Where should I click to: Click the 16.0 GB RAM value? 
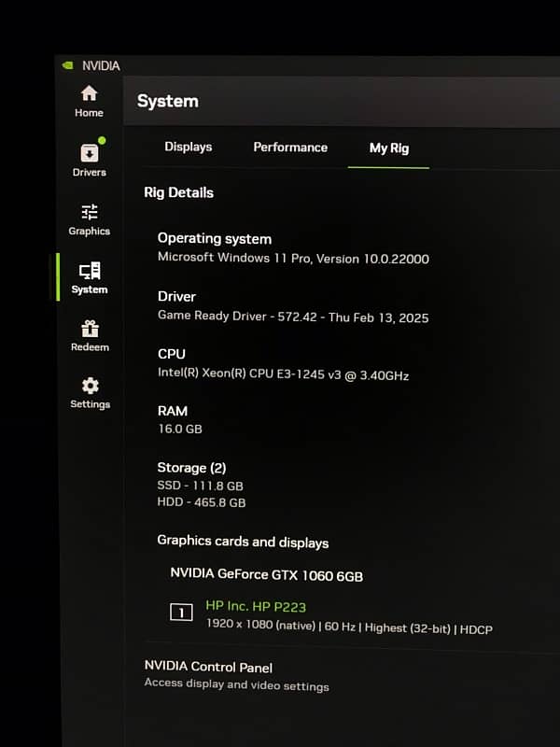[x=180, y=429]
